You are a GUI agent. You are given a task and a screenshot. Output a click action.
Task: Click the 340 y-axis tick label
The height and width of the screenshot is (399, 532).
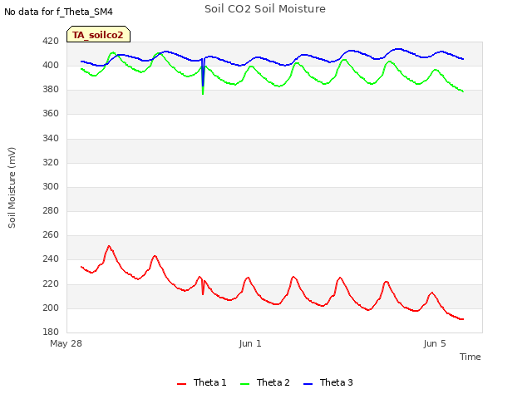coord(51,139)
